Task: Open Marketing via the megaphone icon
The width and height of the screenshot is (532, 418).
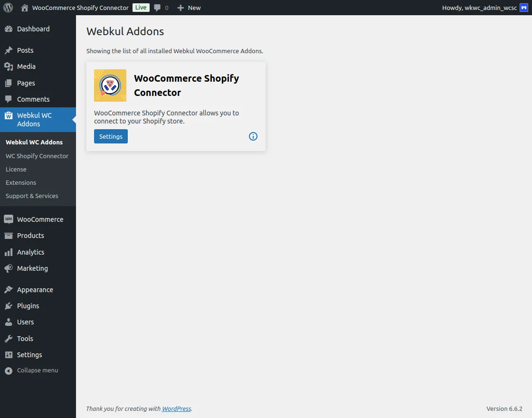Action: pyautogui.click(x=8, y=268)
